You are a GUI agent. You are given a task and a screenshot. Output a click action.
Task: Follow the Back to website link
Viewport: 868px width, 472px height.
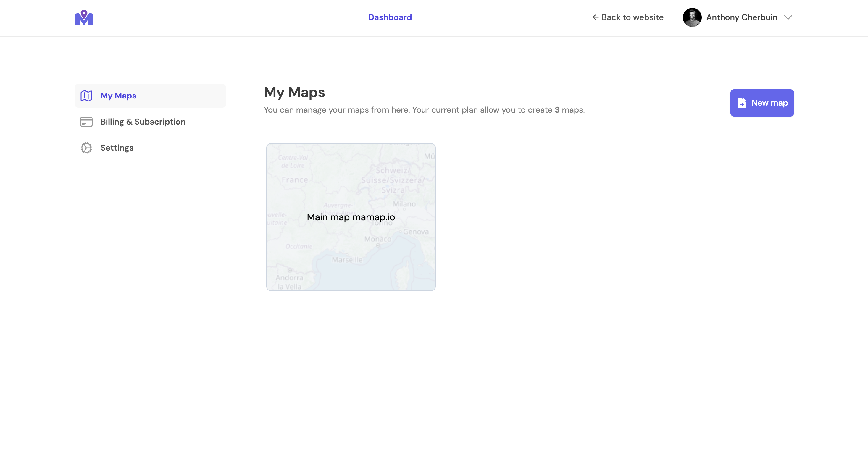[x=632, y=17]
